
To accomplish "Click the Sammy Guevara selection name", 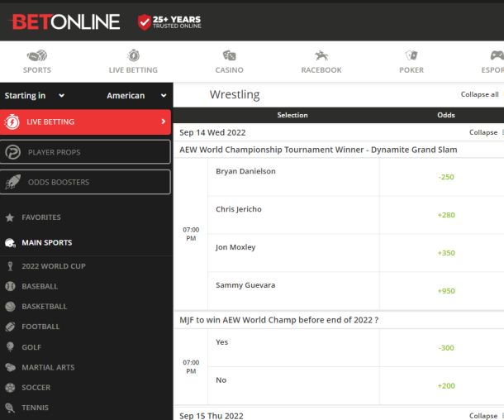I will [x=245, y=285].
